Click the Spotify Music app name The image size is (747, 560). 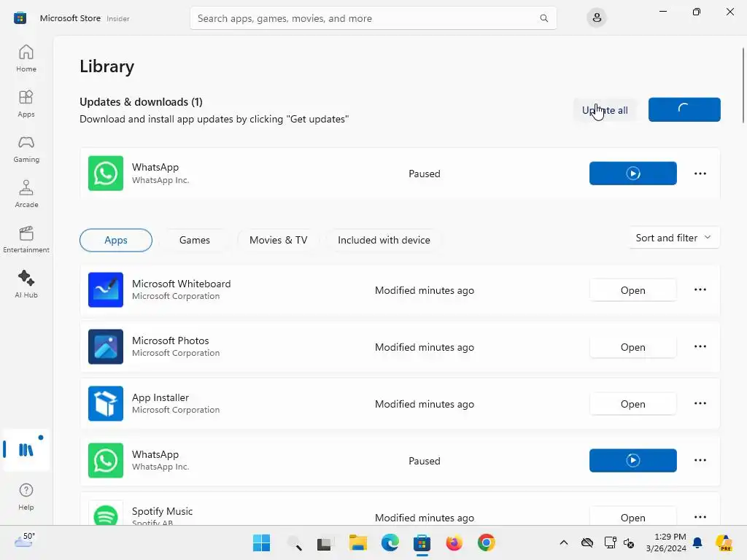(x=162, y=511)
